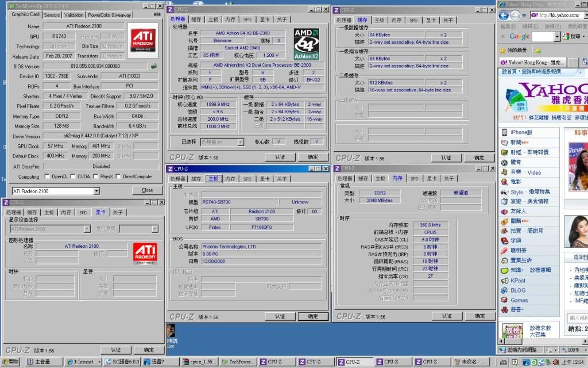The height and width of the screenshot is (368, 588).
Task: Click the BIOS save chip icon
Action: tap(154, 66)
